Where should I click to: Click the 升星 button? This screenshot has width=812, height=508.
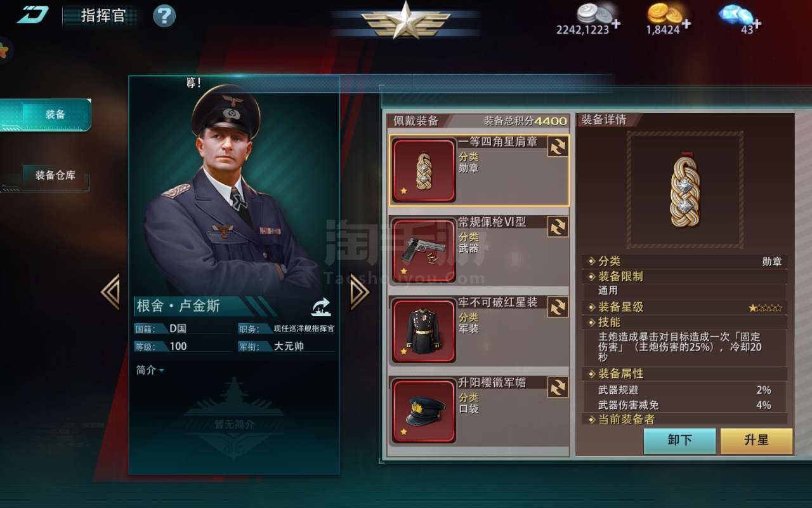pyautogui.click(x=756, y=441)
